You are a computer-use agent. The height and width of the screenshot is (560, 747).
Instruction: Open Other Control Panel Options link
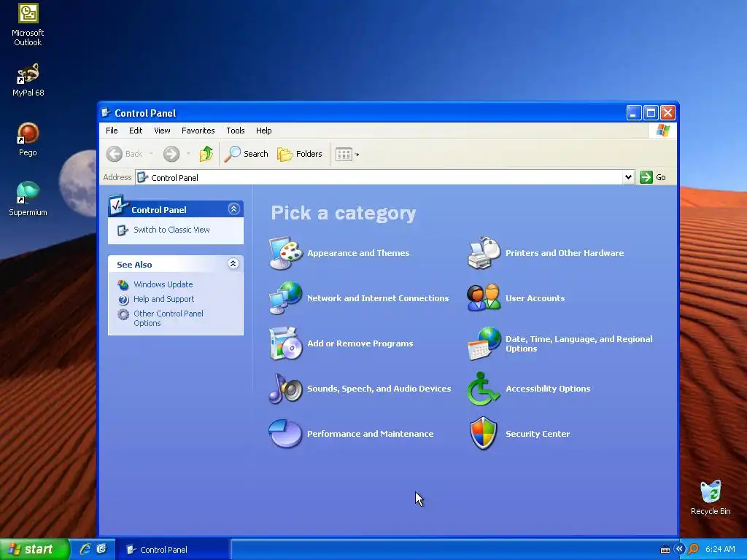(169, 318)
